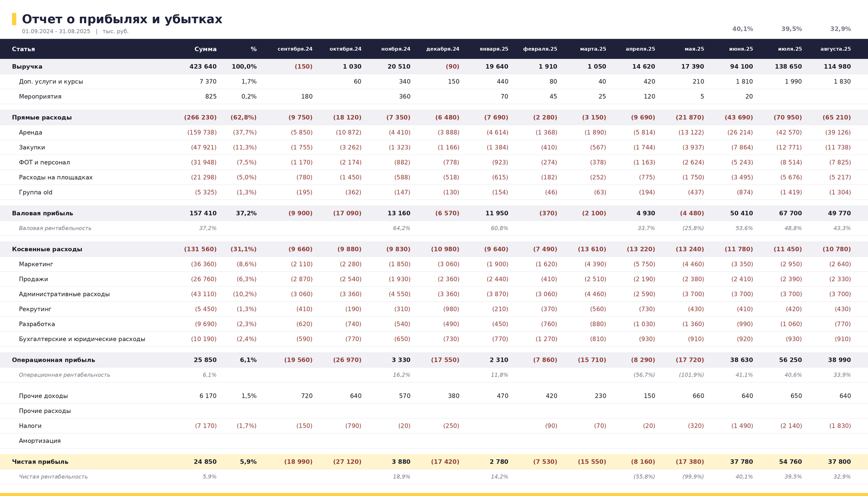This screenshot has width=868, height=496.
Task: Select the 'Расходы на площадках' row label
Action: point(56,177)
